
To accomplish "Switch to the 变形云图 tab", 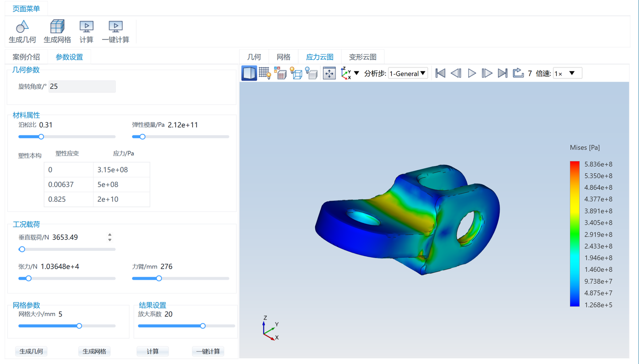I will coord(363,57).
